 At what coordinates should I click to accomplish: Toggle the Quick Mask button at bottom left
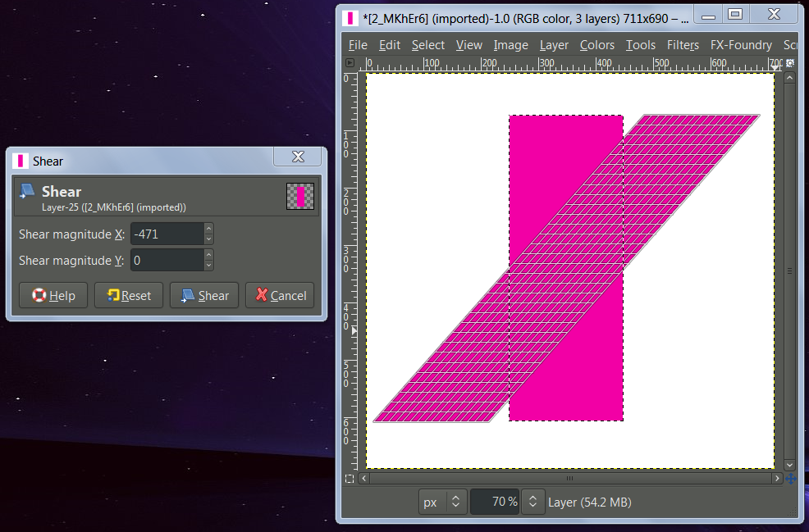click(x=350, y=479)
